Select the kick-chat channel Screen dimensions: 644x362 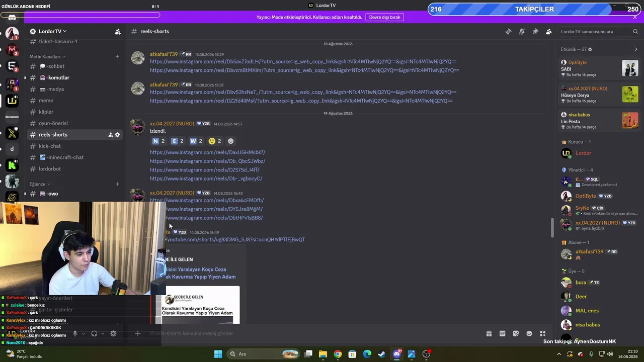click(x=74, y=146)
